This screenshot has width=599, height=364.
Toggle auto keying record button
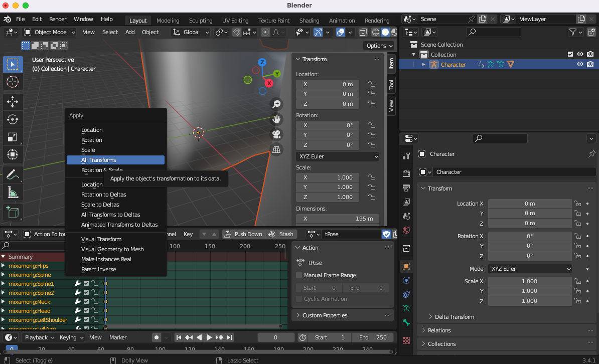(156, 337)
